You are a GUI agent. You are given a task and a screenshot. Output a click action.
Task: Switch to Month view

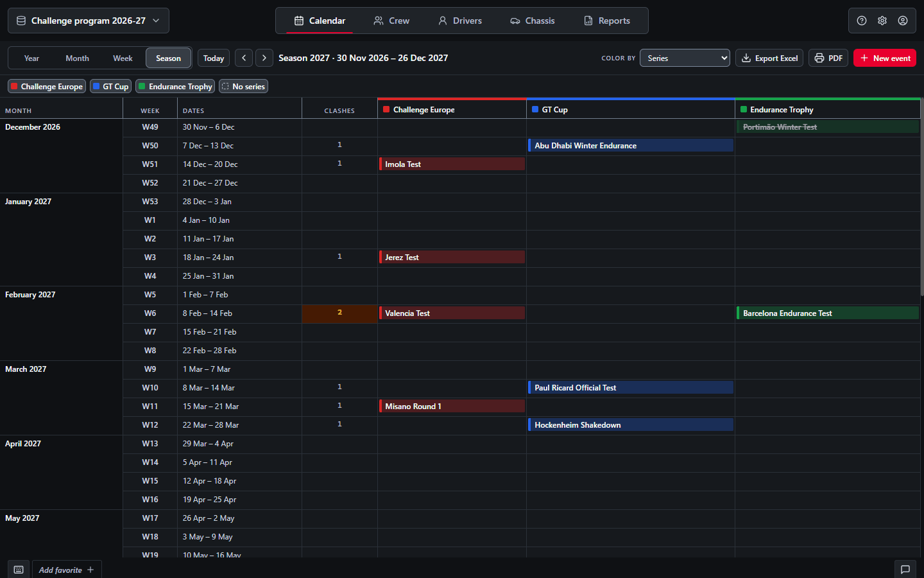(77, 58)
